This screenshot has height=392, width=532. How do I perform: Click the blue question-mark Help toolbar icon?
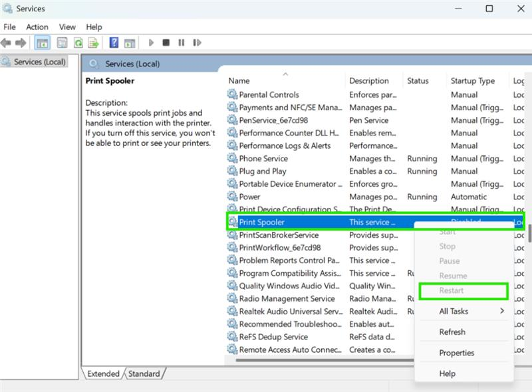[114, 43]
